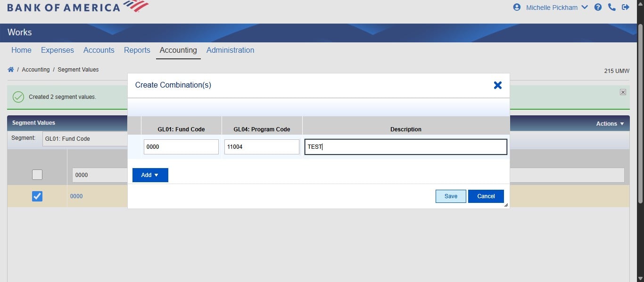Screen dimensions: 644x282
Task: Close the Create Combination(s) dialog with X
Action: click(x=497, y=85)
